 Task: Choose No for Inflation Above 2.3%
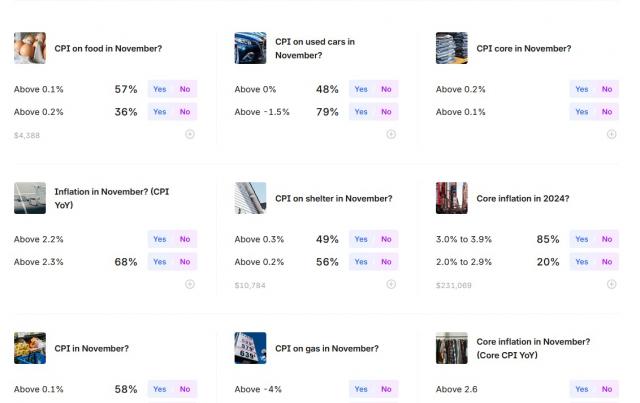pos(185,262)
